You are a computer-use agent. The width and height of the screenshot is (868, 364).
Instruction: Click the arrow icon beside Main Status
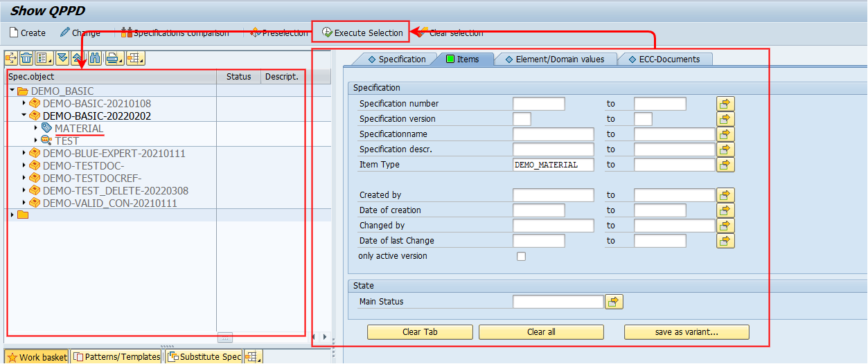click(x=614, y=302)
